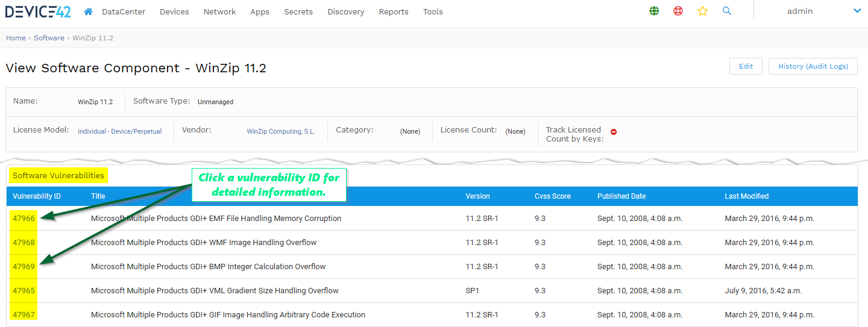Go to home via house icon
This screenshot has width=868, height=327.
(89, 11)
